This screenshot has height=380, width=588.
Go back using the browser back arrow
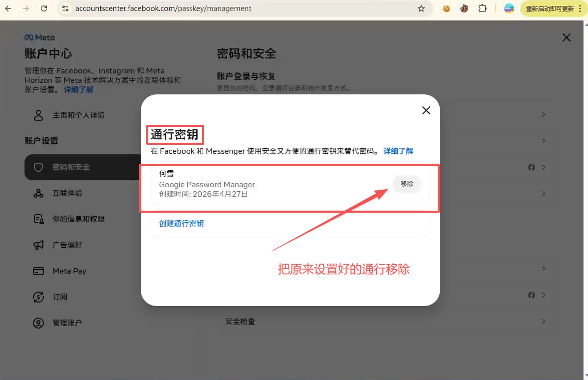pyautogui.click(x=8, y=8)
